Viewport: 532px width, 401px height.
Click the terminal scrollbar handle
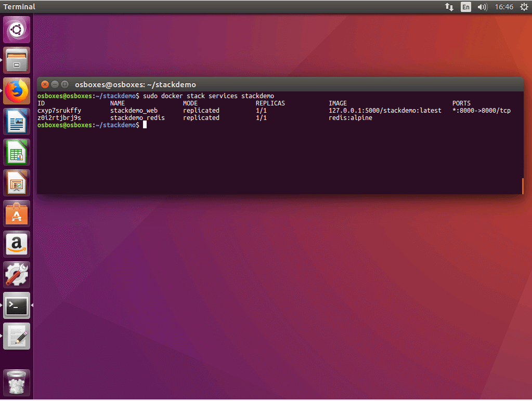click(523, 186)
